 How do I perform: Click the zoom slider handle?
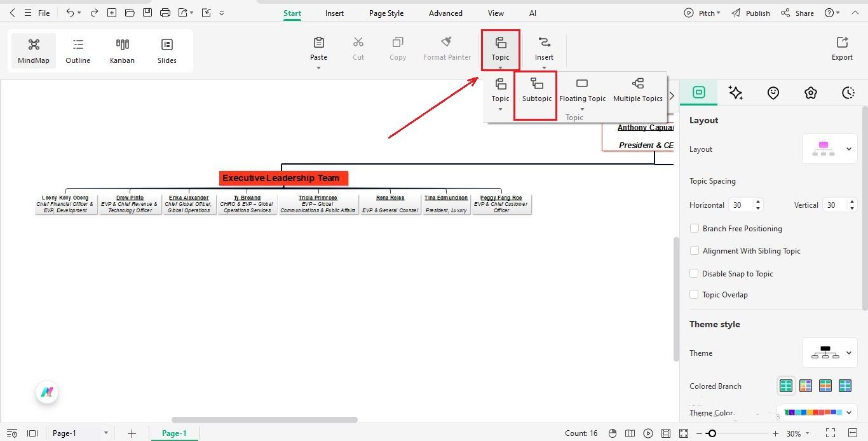(x=712, y=433)
